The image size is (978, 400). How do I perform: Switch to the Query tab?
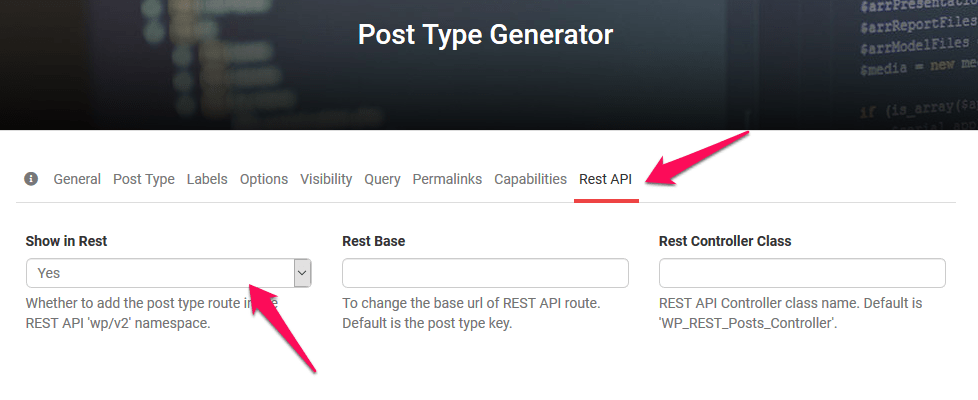(x=382, y=179)
